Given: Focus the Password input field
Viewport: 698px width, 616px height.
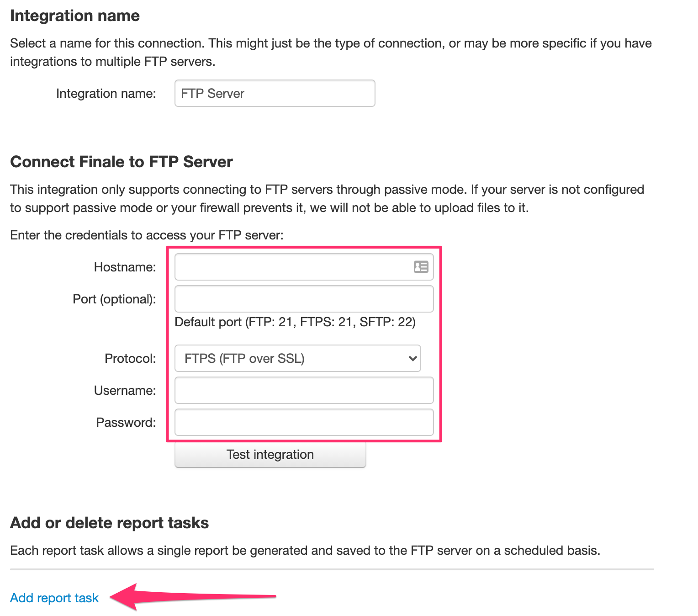Looking at the screenshot, I should tap(304, 422).
